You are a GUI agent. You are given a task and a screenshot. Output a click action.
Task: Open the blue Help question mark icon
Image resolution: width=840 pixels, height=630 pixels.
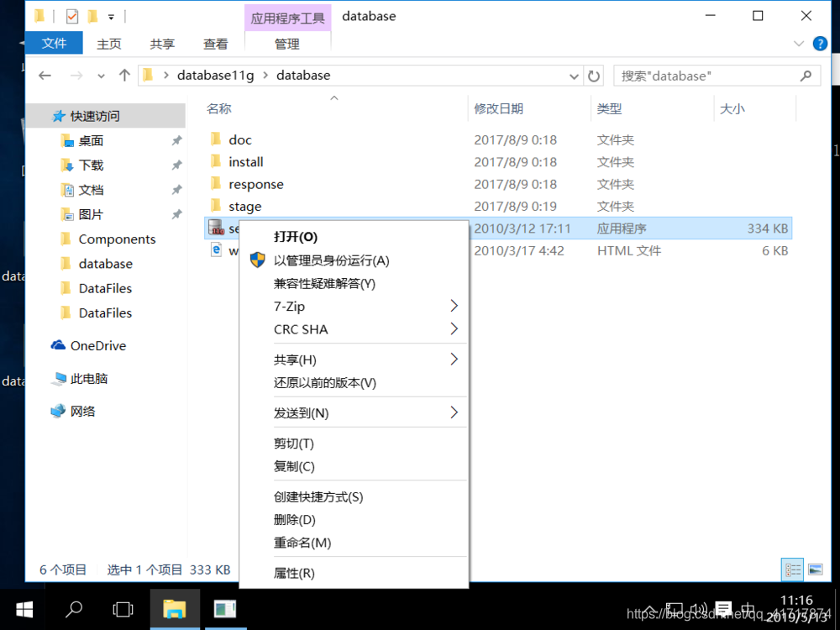[x=820, y=44]
